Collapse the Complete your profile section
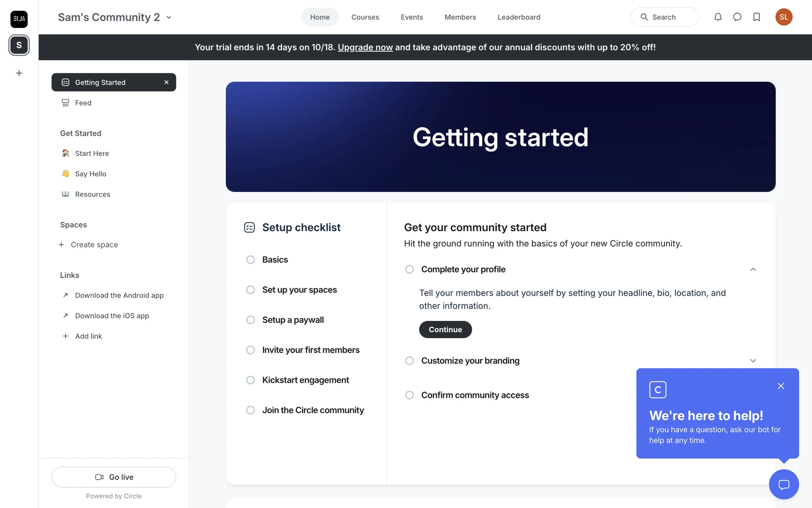The height and width of the screenshot is (508, 812). [x=753, y=269]
